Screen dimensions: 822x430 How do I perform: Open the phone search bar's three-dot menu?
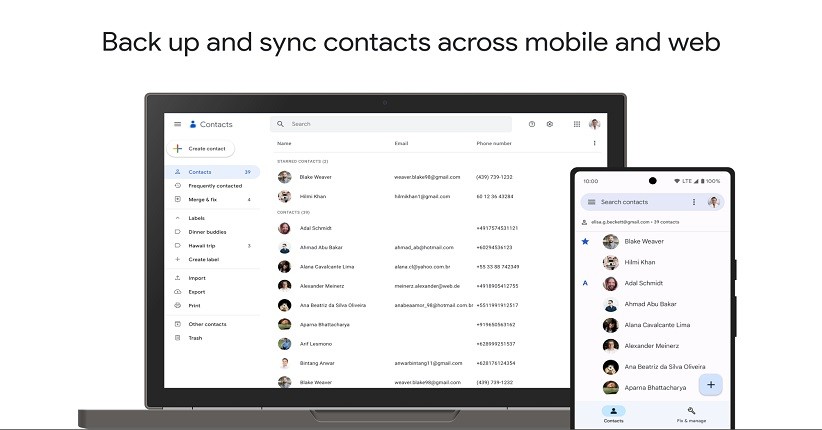point(694,202)
